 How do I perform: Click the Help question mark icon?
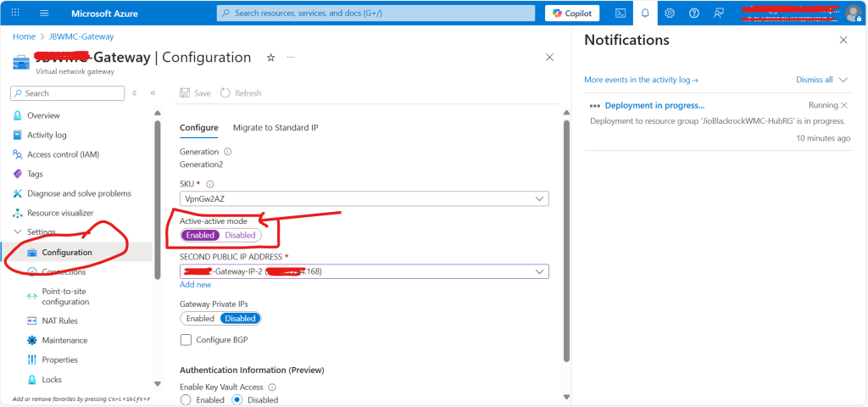pos(694,13)
